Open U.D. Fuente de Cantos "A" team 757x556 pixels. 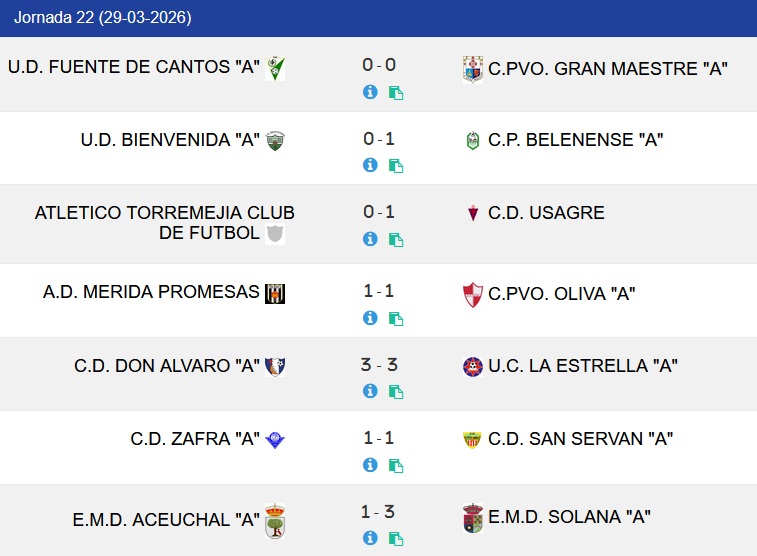point(134,68)
